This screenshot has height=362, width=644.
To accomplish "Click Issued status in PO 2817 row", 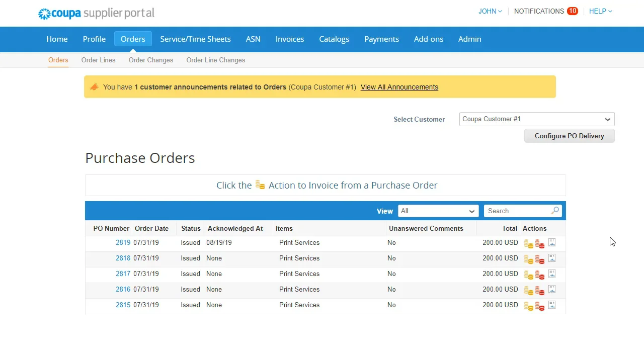I will coord(190,274).
